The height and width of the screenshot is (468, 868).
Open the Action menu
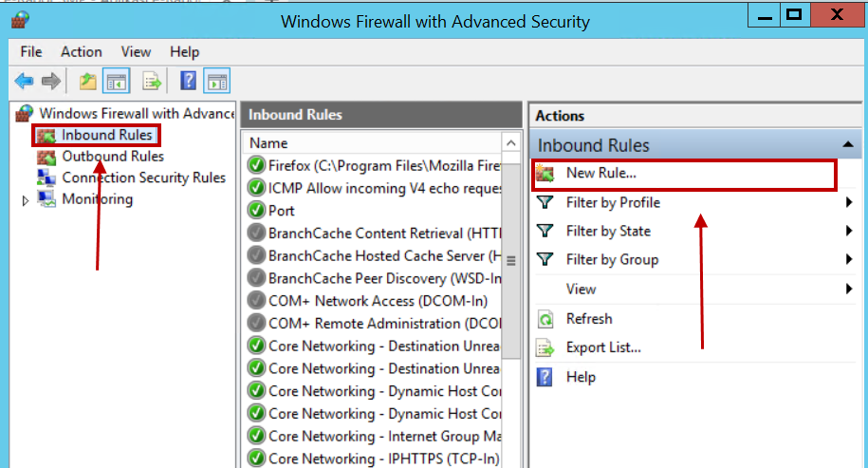tap(82, 51)
